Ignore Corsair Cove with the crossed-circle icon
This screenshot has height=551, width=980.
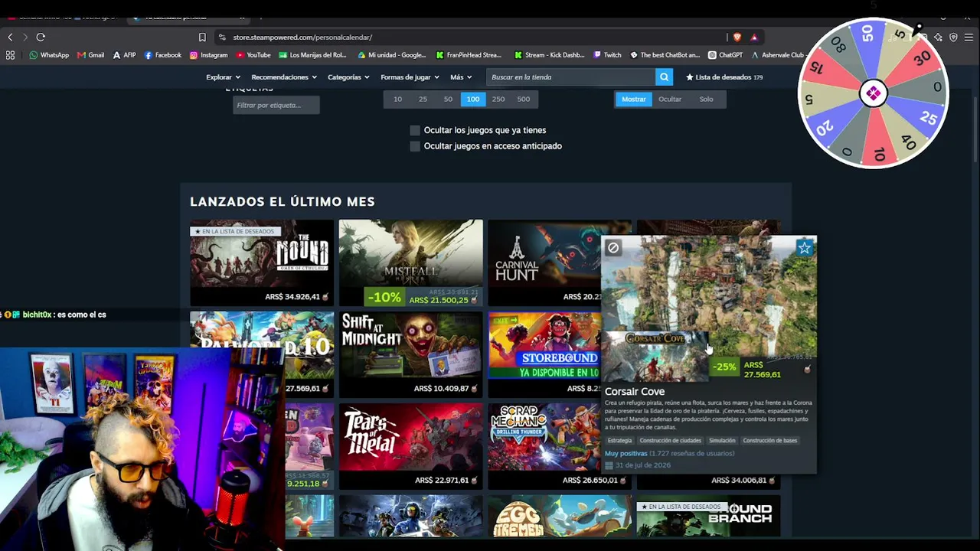(x=613, y=248)
